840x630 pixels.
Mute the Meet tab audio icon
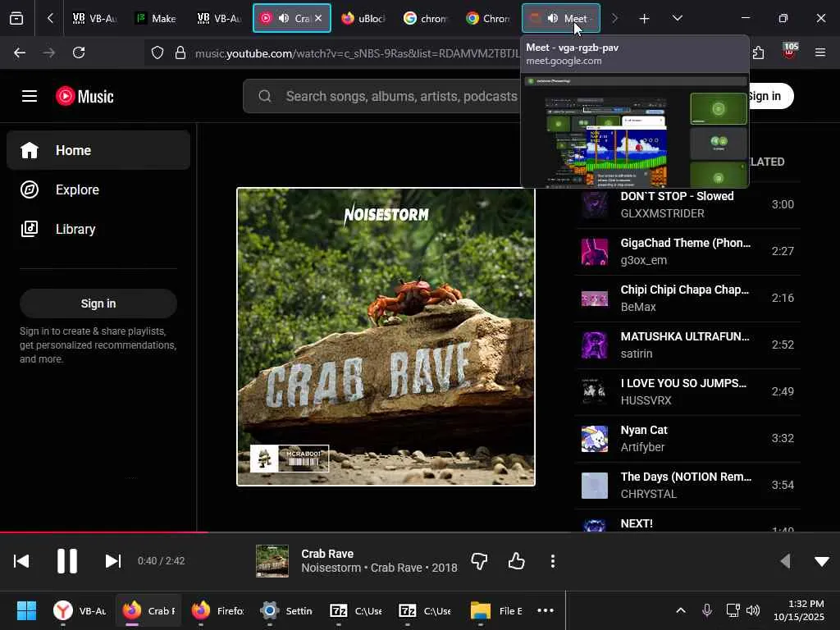point(553,18)
